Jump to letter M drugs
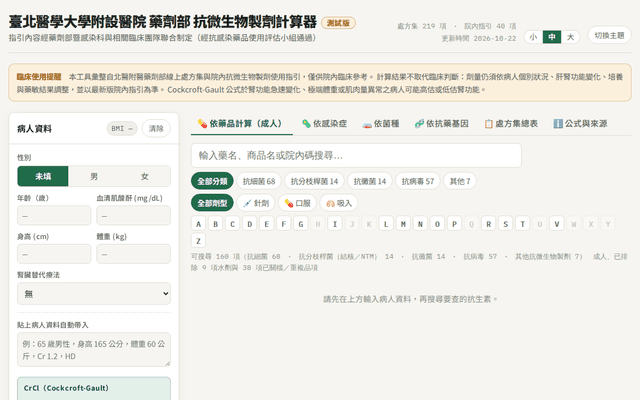 pyautogui.click(x=403, y=224)
